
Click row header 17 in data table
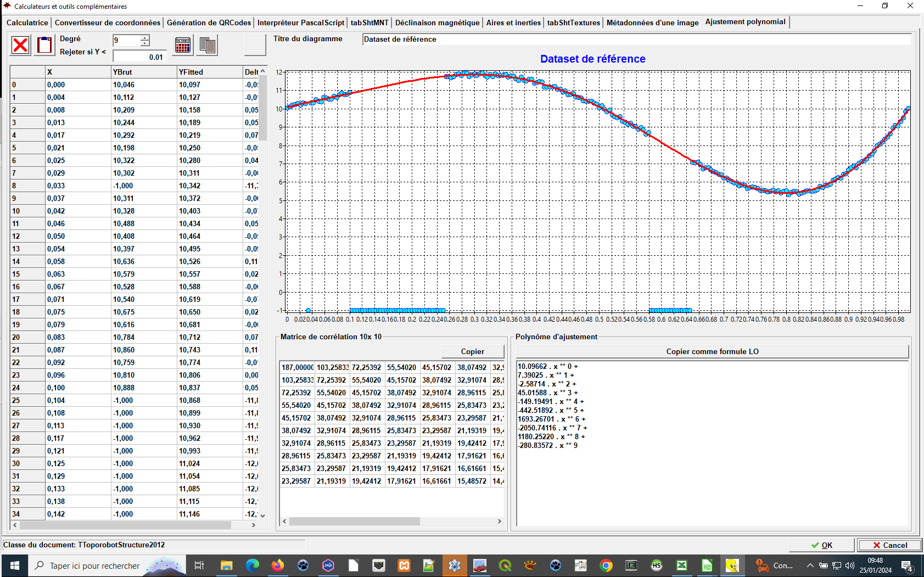pyautogui.click(x=27, y=300)
